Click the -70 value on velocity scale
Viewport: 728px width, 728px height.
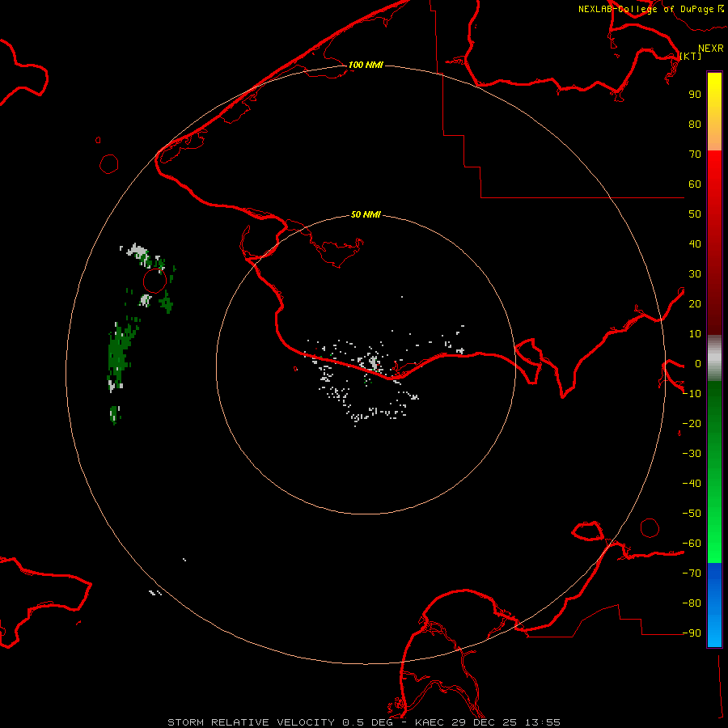692,573
